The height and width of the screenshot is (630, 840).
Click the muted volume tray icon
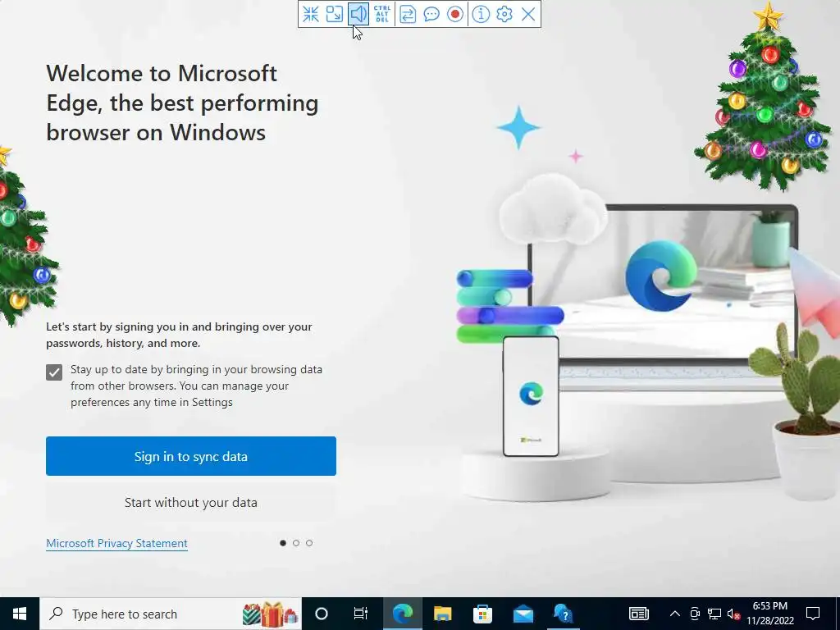(733, 614)
